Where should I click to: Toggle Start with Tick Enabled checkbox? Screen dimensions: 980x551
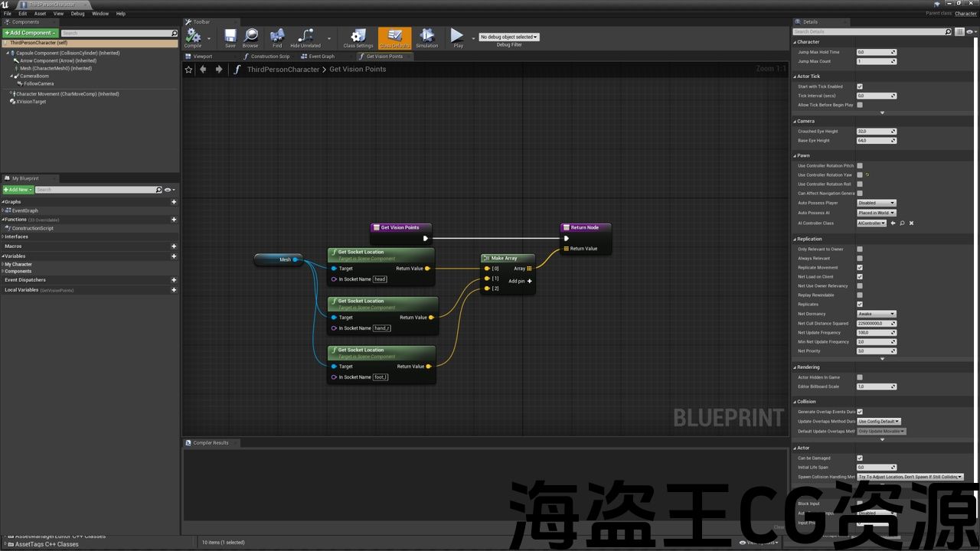tap(860, 86)
